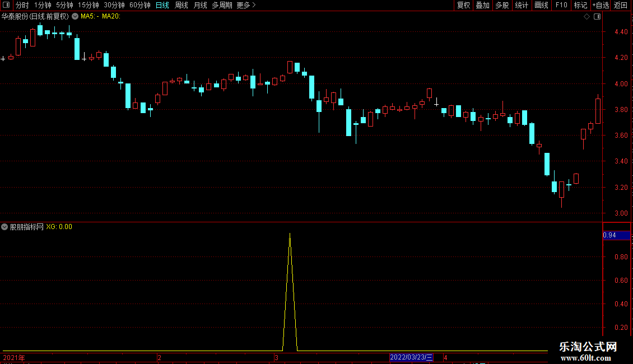Screen dimensions: 633x364
Task: Add stock to watchlist with +自选
Action: [x=601, y=5]
